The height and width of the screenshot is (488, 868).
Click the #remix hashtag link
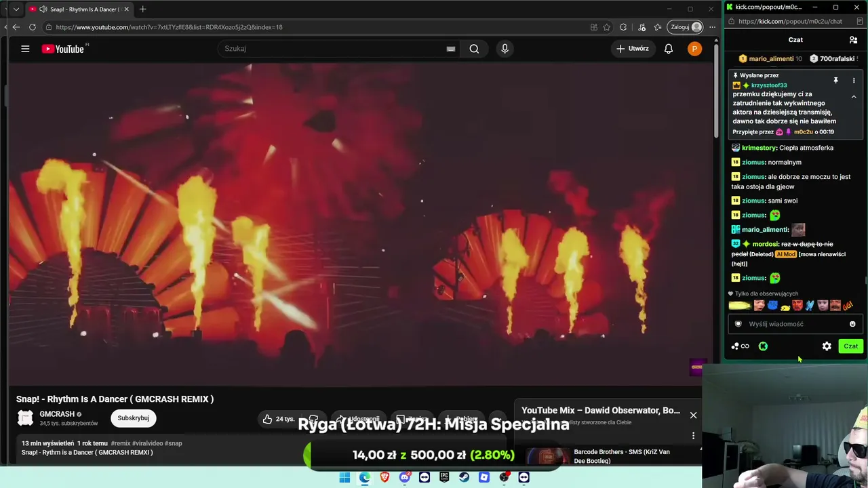point(121,443)
